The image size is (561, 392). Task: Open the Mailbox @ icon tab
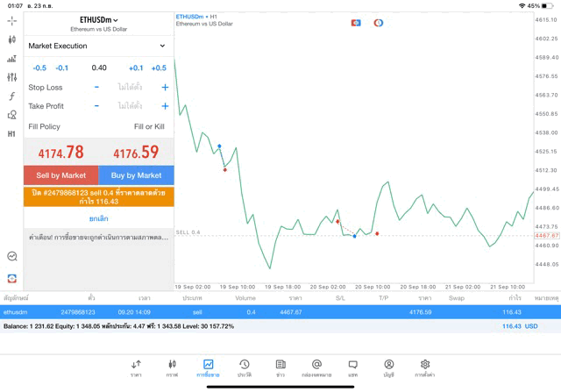[316, 367]
